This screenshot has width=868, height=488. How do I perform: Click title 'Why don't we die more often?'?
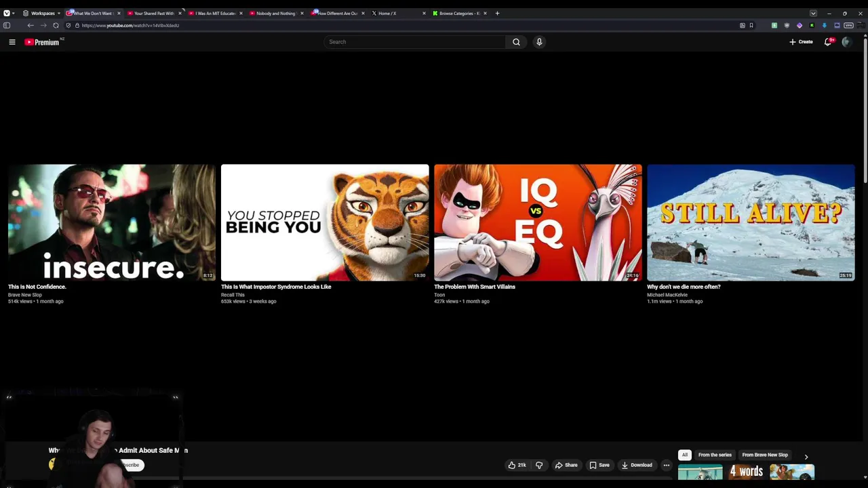[x=684, y=287]
